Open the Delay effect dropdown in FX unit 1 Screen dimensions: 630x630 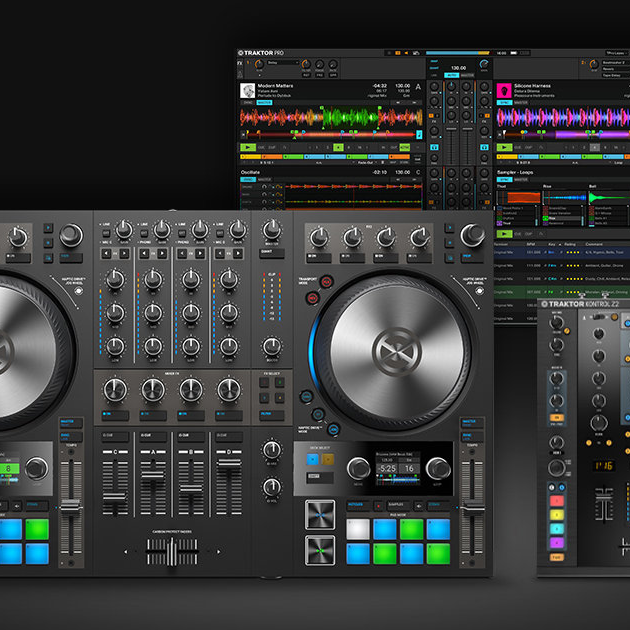283,63
